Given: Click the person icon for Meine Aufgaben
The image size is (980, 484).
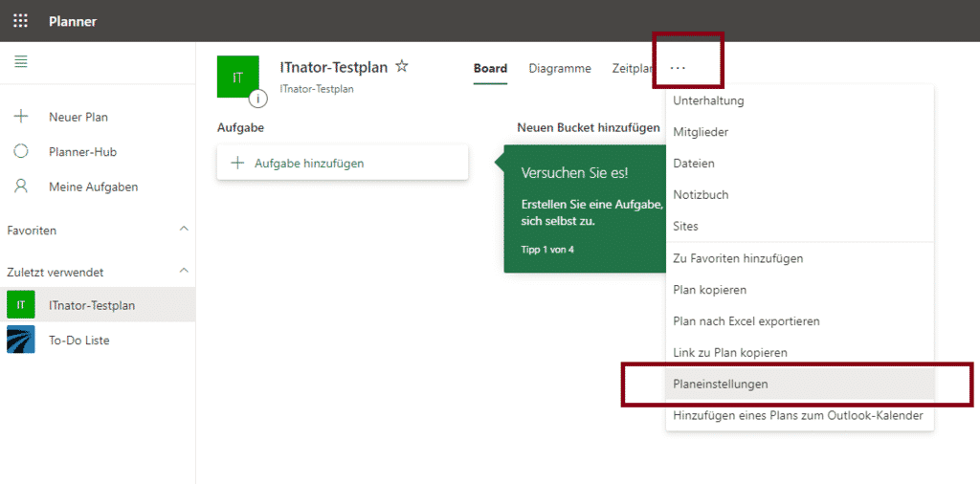Looking at the screenshot, I should pos(21,187).
